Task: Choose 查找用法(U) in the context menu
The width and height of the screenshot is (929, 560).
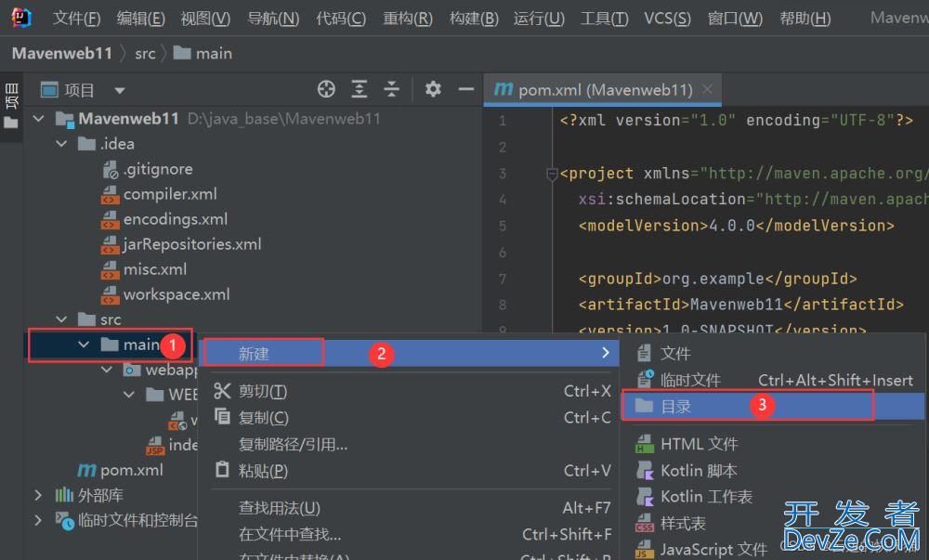Action: [x=409, y=509]
